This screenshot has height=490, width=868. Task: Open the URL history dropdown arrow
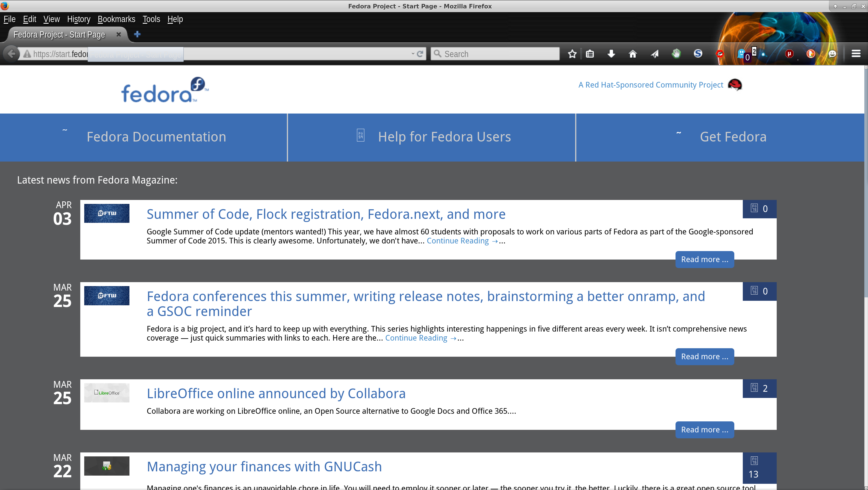(413, 54)
